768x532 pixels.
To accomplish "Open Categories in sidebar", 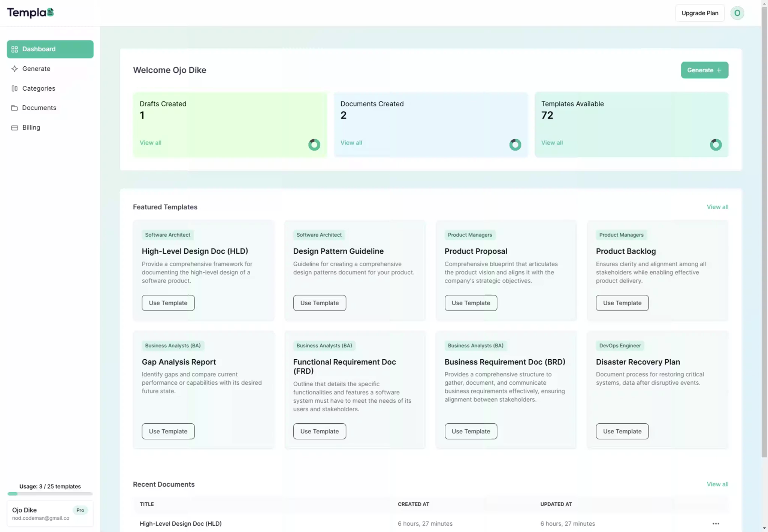I will [50, 88].
